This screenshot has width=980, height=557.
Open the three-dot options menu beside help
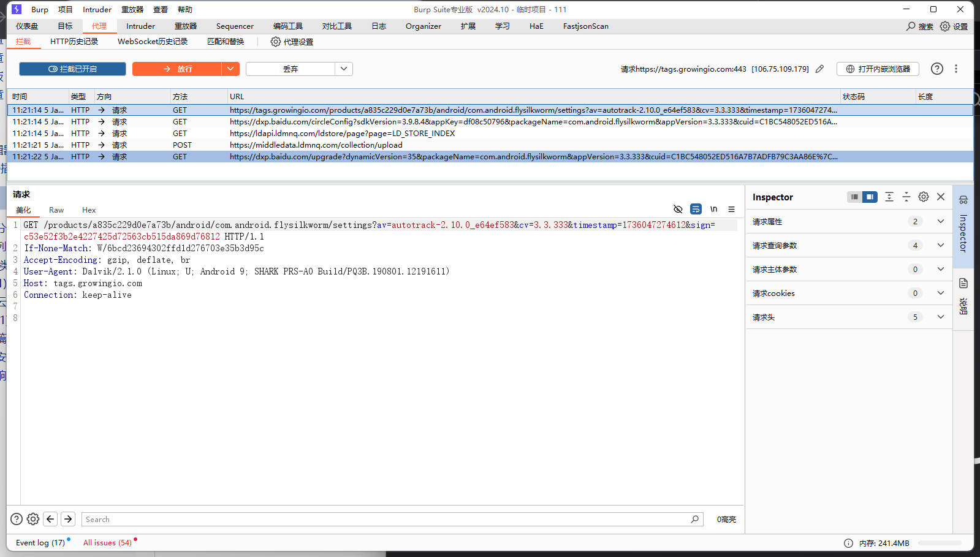956,69
